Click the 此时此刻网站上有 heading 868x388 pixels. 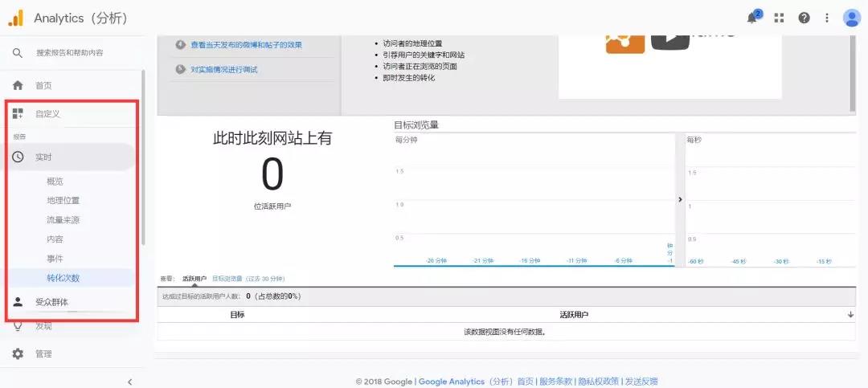click(272, 138)
